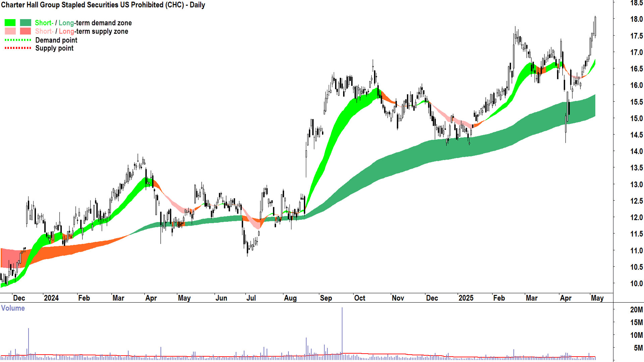Screen dimensions: 644x362
Task: Click the tallest volume spike bar
Action: pos(342,332)
